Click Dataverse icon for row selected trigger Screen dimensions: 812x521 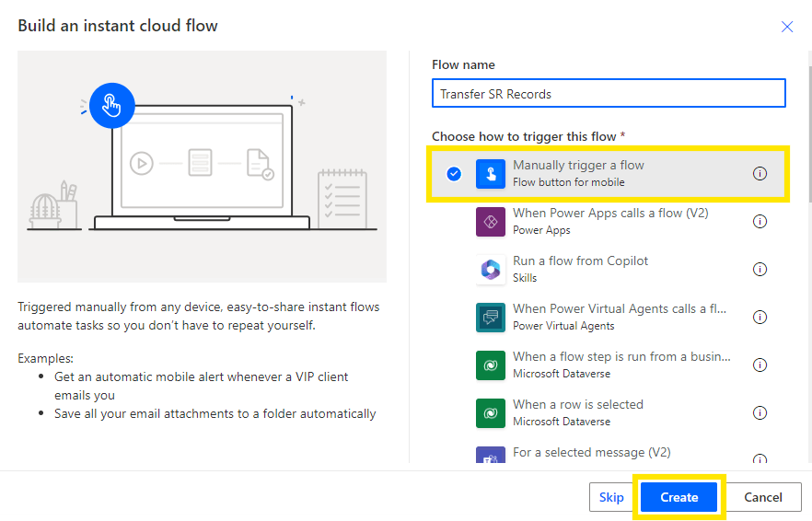[x=491, y=412]
